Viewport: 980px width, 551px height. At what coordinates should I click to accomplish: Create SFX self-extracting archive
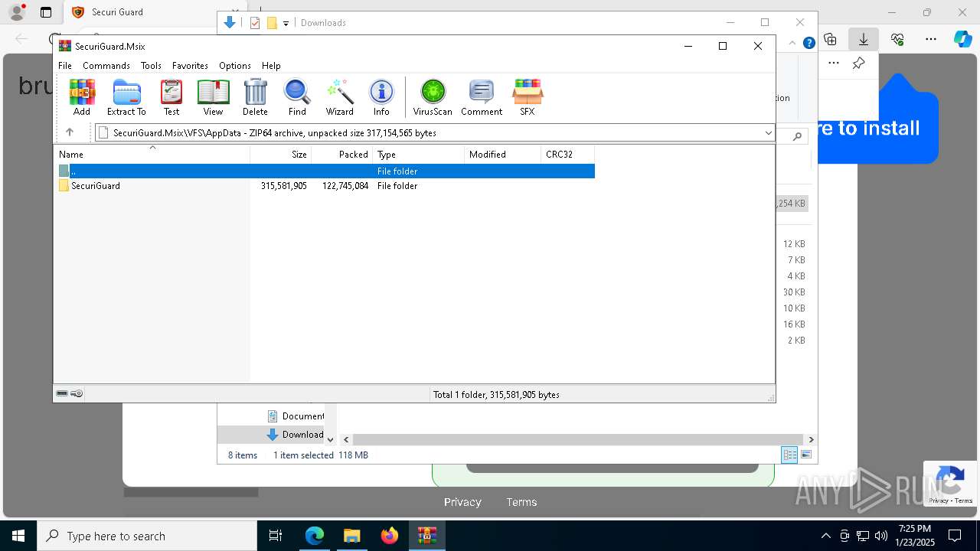coord(528,97)
